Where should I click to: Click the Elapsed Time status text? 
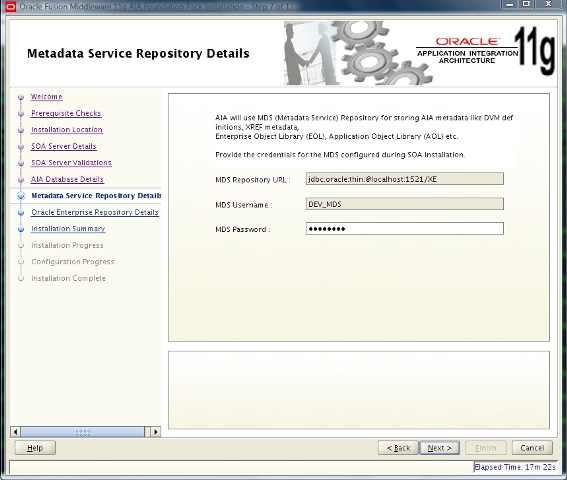pos(515,467)
